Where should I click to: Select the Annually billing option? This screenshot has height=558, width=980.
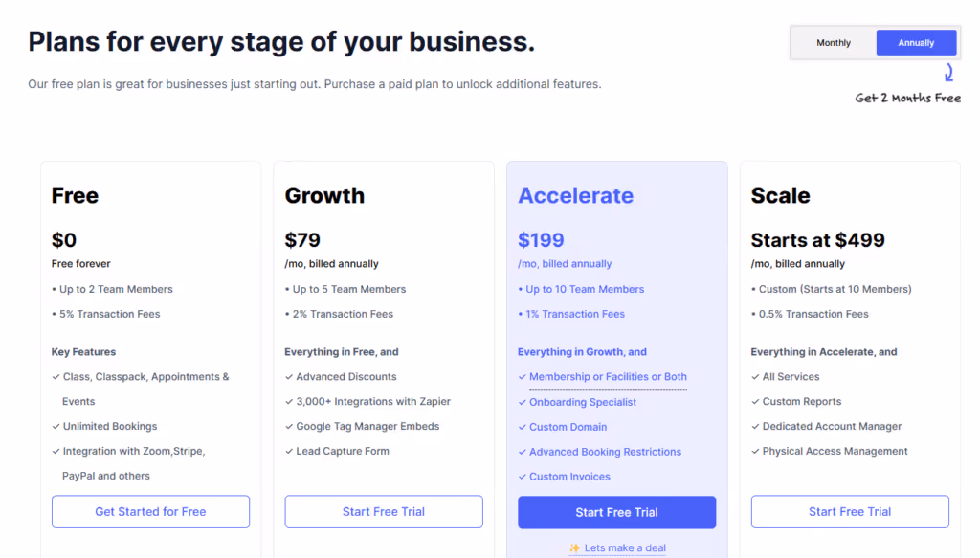[916, 42]
